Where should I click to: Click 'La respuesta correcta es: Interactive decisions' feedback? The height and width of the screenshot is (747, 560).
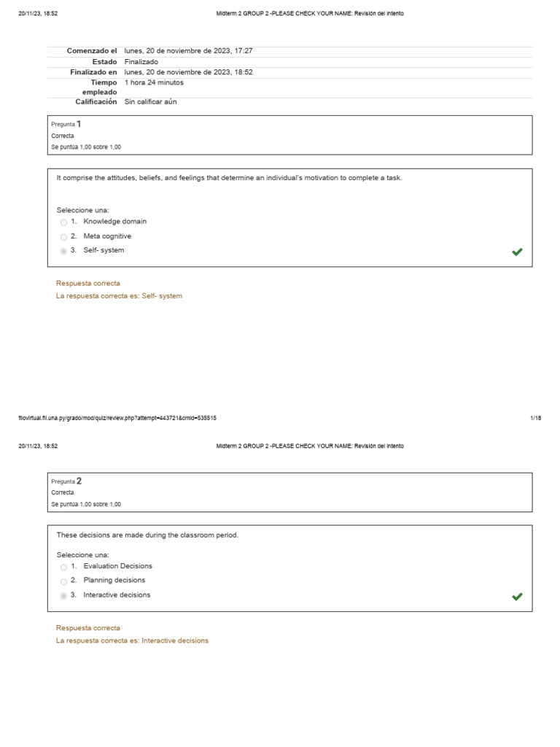[132, 640]
